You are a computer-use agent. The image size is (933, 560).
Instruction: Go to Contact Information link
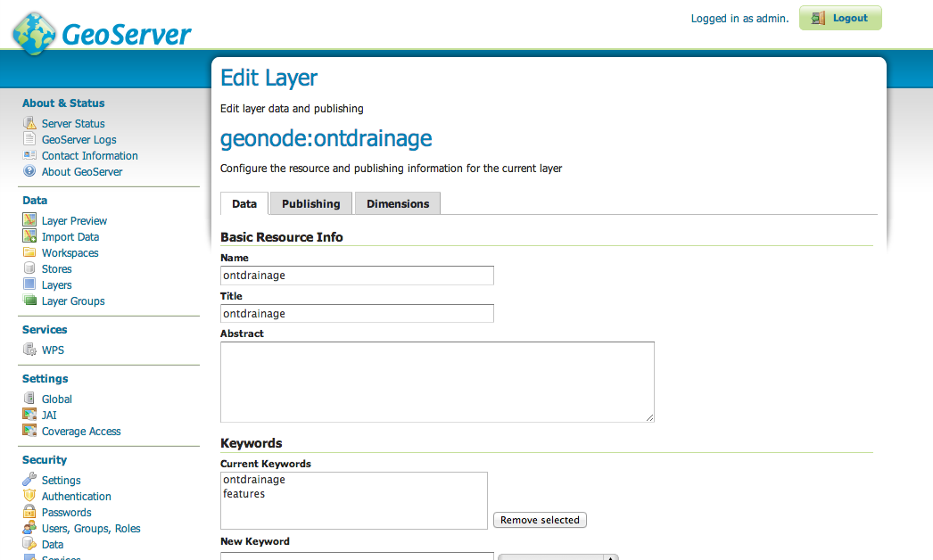point(90,156)
